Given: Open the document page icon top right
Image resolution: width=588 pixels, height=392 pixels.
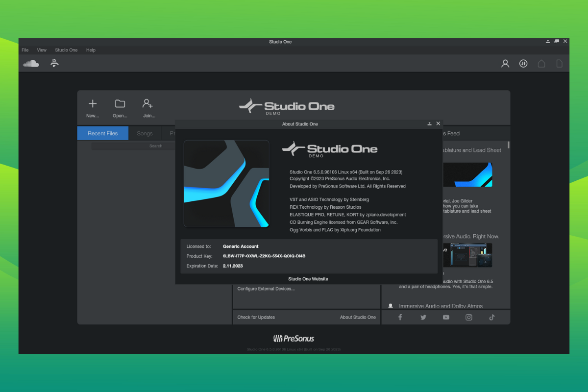Looking at the screenshot, I should pyautogui.click(x=559, y=63).
